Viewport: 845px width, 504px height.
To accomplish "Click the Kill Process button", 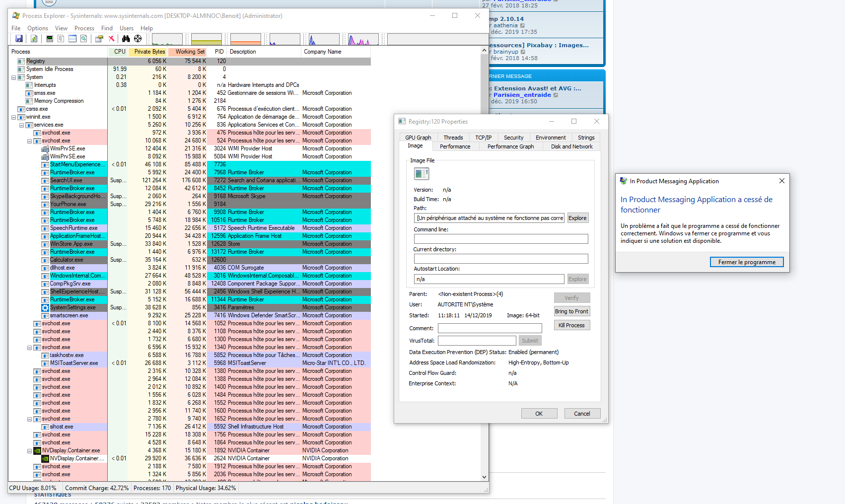I will [571, 325].
